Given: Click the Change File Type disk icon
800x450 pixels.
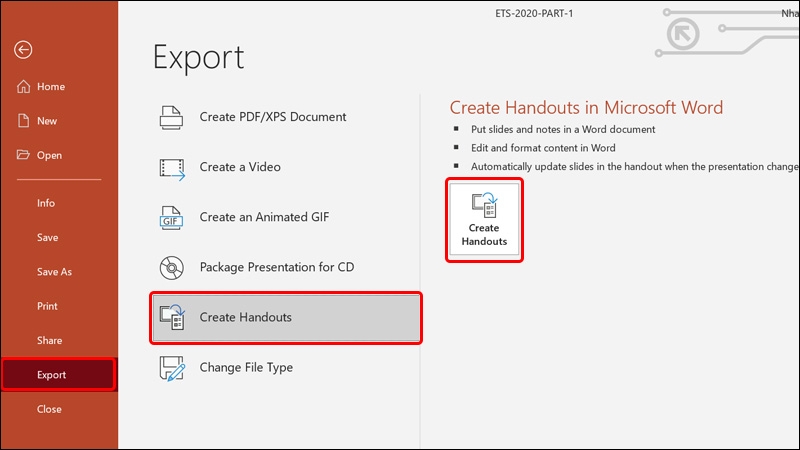Looking at the screenshot, I should coord(172,368).
